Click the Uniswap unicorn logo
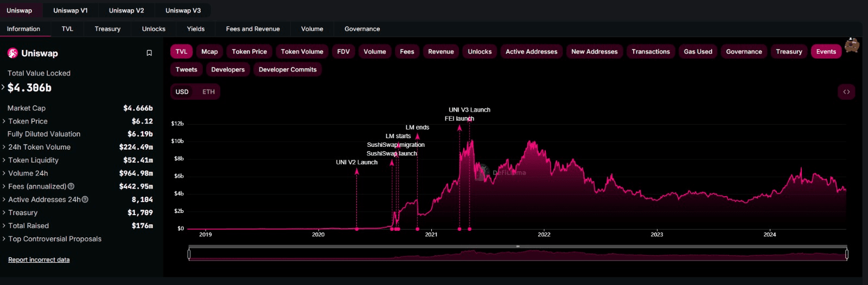The height and width of the screenshot is (285, 868). [12, 53]
